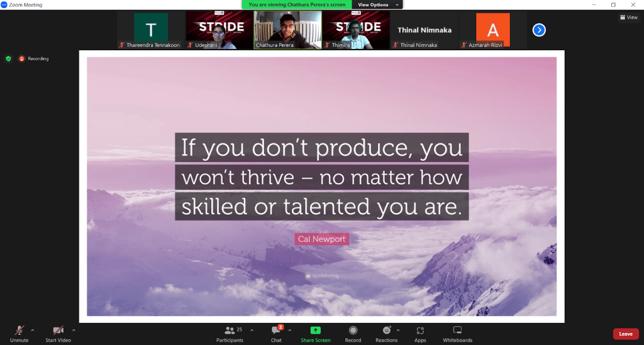Turn on camera with Start Video
644x345 pixels.
tap(58, 331)
